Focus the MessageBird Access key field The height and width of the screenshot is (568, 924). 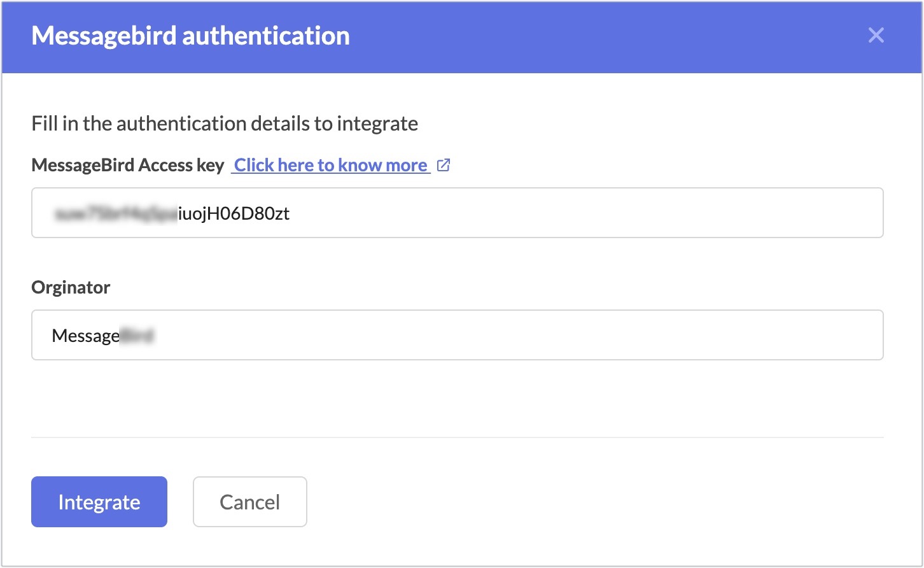click(457, 213)
